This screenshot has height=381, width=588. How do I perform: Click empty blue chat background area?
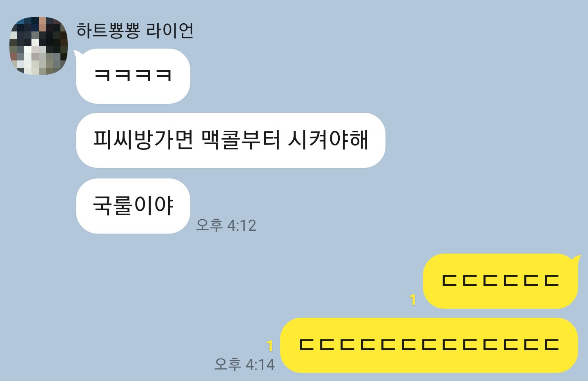pos(449,123)
